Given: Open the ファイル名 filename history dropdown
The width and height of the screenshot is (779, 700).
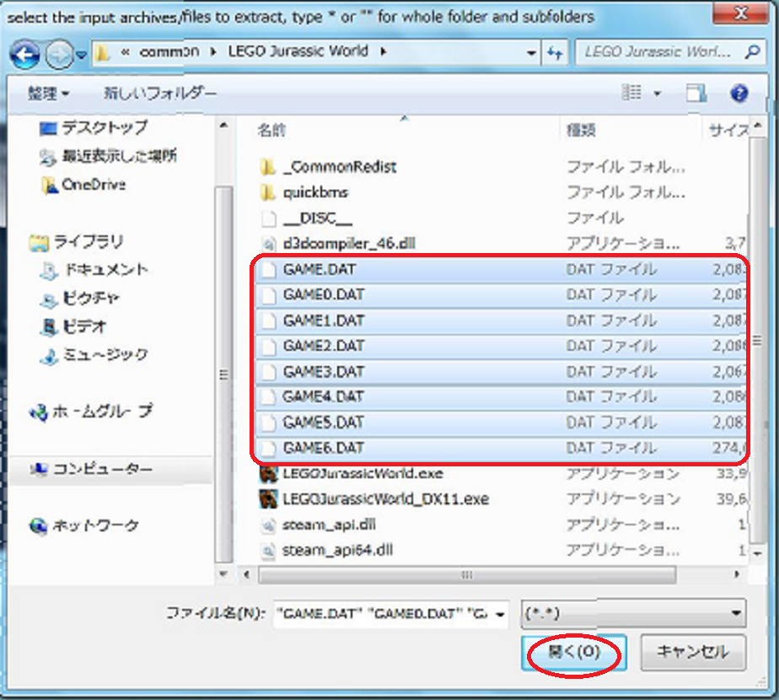Looking at the screenshot, I should point(500,615).
